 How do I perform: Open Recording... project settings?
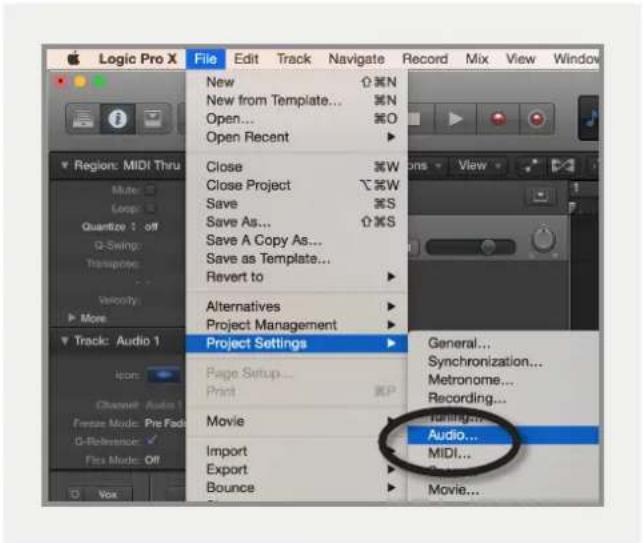[x=503, y=398]
